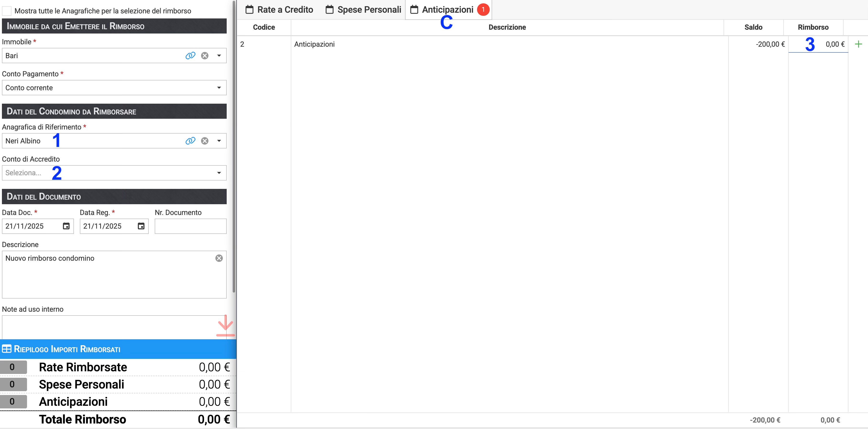Expand Anagrafica di Riferimento dropdown arrow

pos(219,141)
